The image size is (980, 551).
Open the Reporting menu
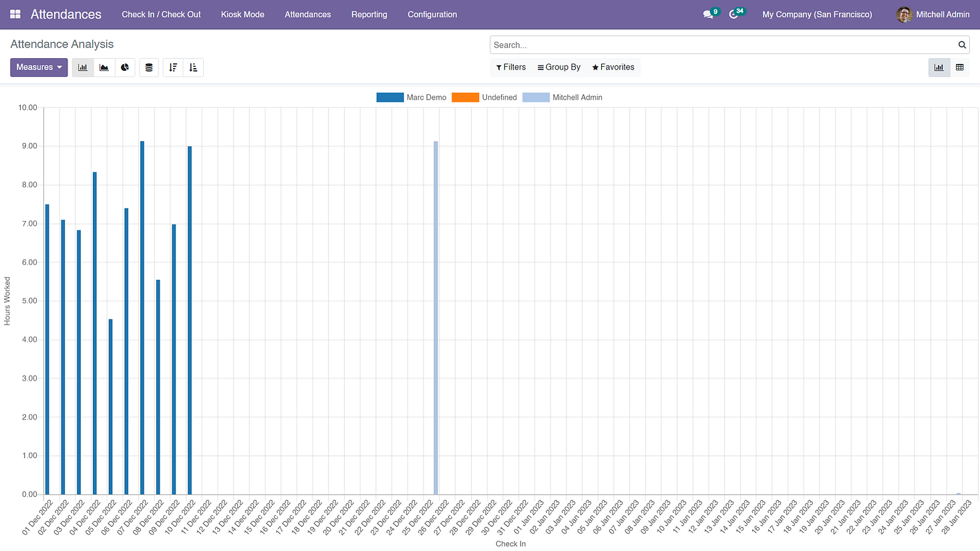[x=369, y=14]
